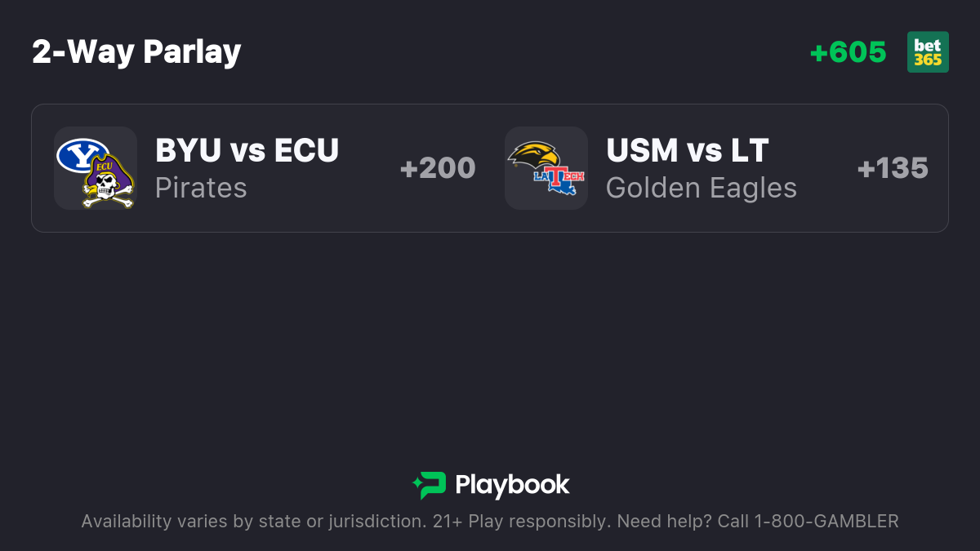Click the Playbook brand name text
The width and height of the screenshot is (980, 551).
point(512,485)
